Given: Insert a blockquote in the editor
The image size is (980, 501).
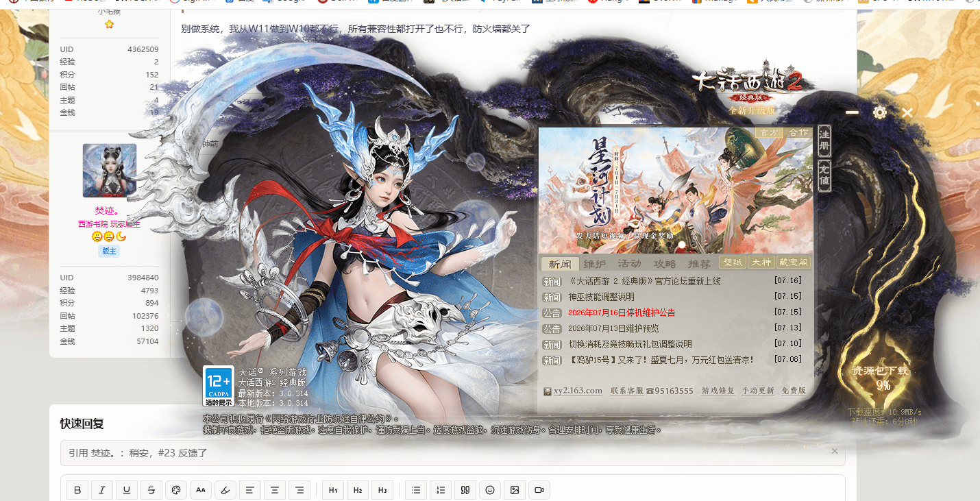Looking at the screenshot, I should pos(465,490).
